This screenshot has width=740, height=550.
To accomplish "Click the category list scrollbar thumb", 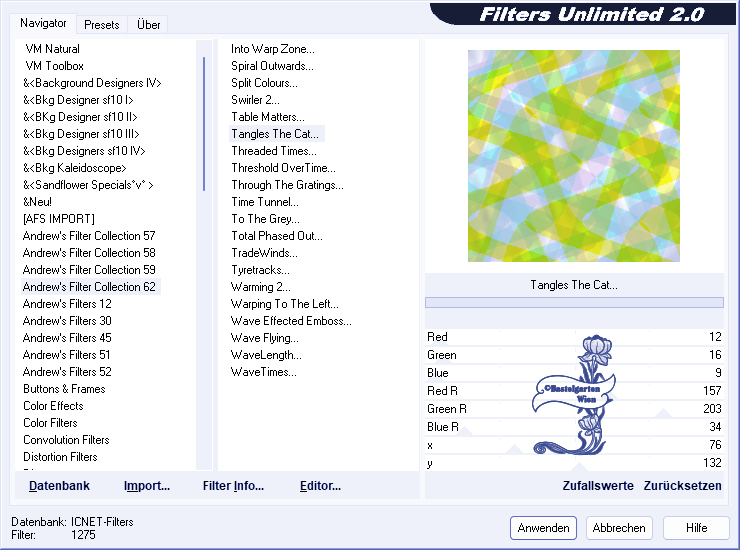I will pyautogui.click(x=204, y=124).
